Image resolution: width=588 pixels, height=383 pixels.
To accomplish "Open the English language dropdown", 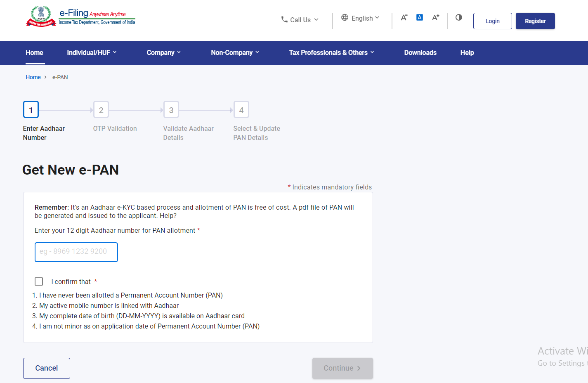I will tap(360, 18).
